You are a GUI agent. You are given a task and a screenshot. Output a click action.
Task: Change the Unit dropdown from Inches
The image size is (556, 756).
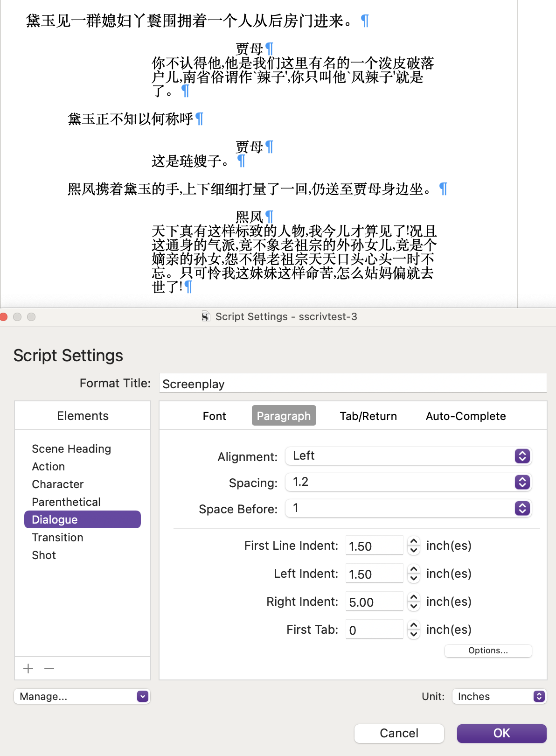coord(499,696)
